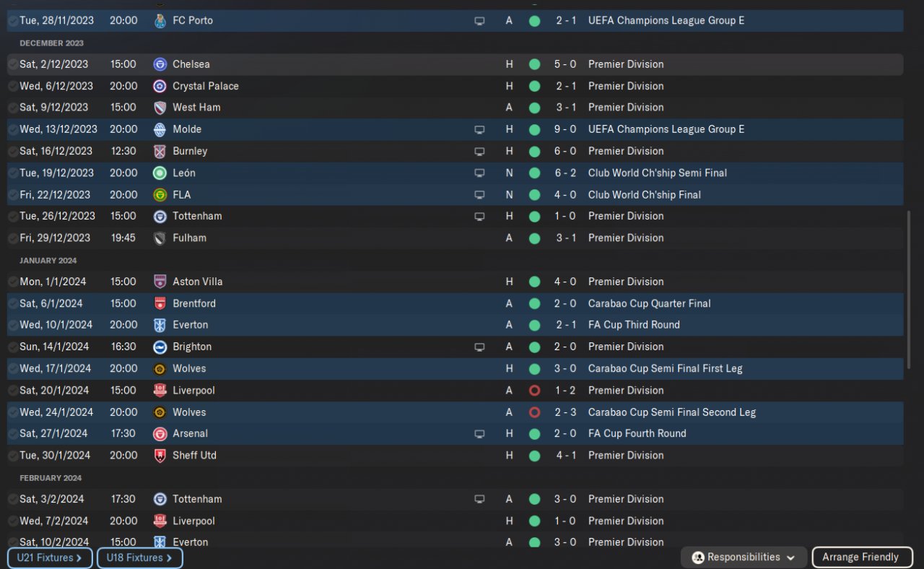Image resolution: width=924 pixels, height=569 pixels.
Task: Click the Molde club crest
Action: pyautogui.click(x=160, y=129)
